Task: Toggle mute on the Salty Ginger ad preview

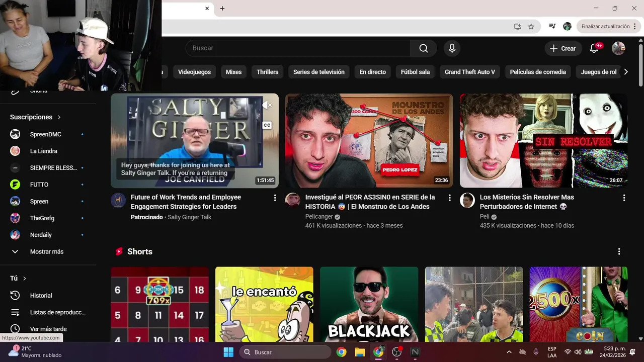Action: pos(267,105)
